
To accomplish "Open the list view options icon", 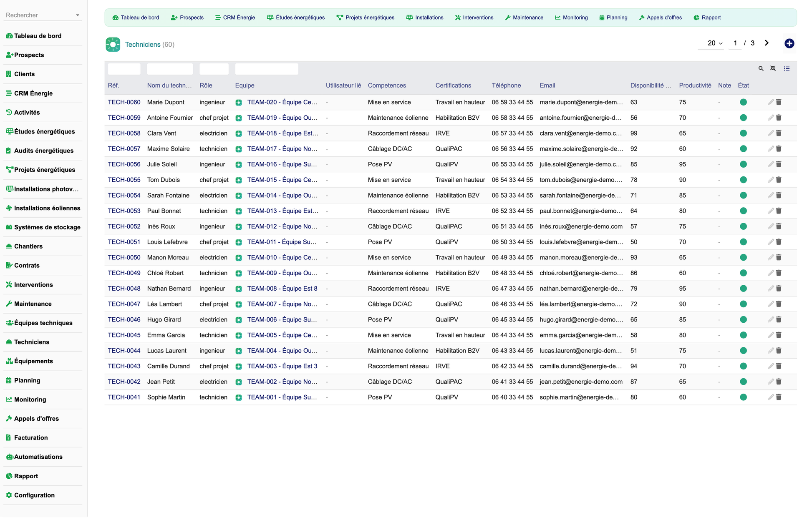I will tap(787, 68).
